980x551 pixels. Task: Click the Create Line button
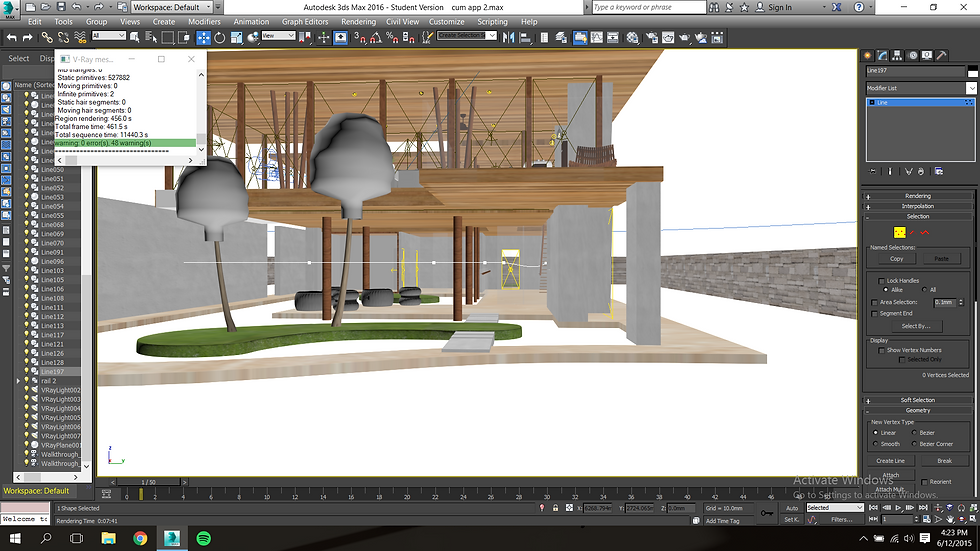tap(890, 461)
